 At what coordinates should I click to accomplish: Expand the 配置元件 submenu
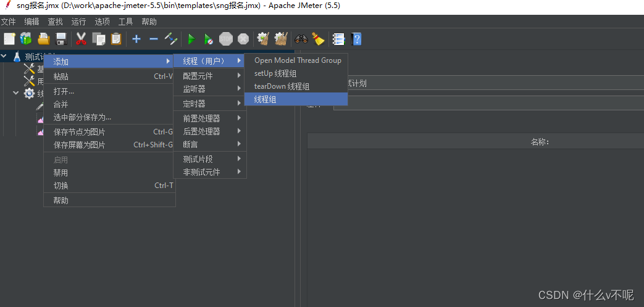tap(209, 76)
